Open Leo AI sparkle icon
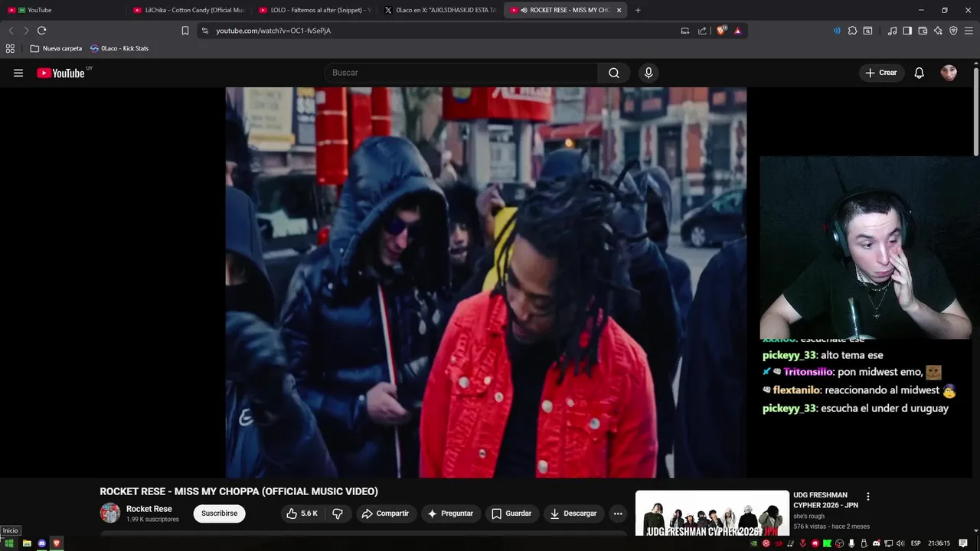The height and width of the screenshot is (551, 980). click(x=938, y=31)
